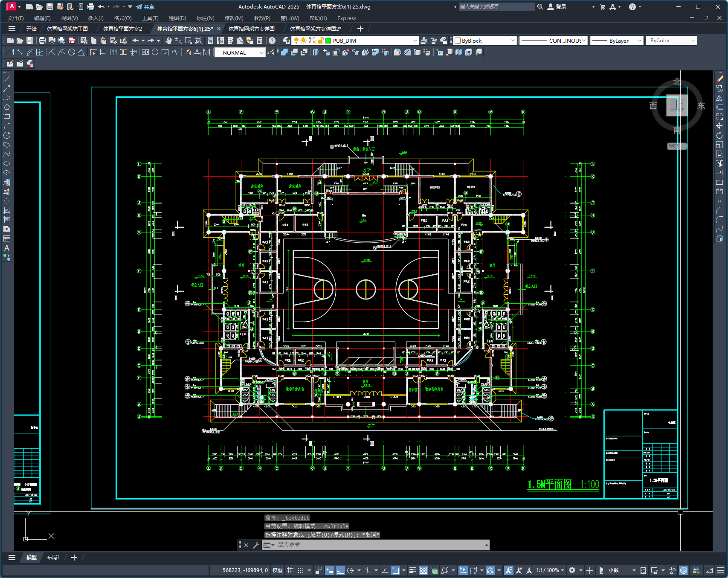Screen dimensions: 728x578
Task: Click the Pan hand tool
Action: point(169,41)
